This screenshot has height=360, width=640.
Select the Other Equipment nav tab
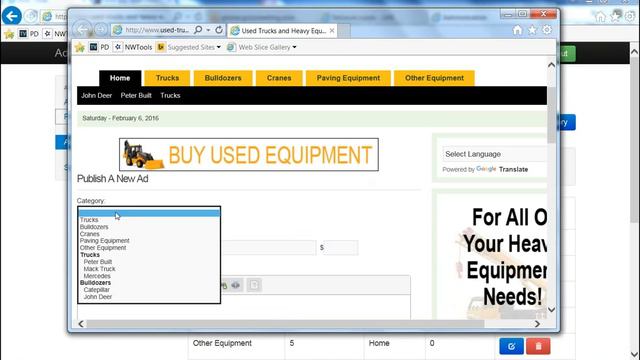(434, 78)
